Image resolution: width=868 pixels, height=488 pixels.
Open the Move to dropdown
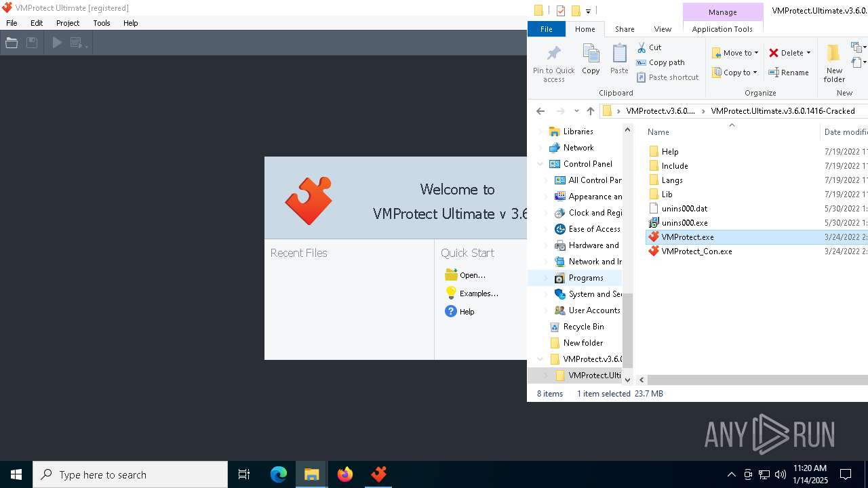coord(735,53)
